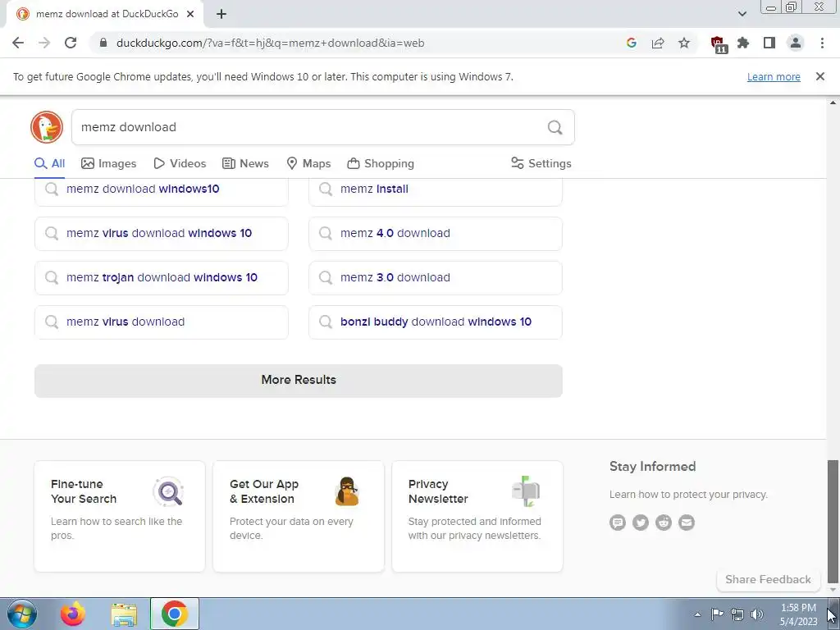Switch to the All results tab

pyautogui.click(x=49, y=163)
